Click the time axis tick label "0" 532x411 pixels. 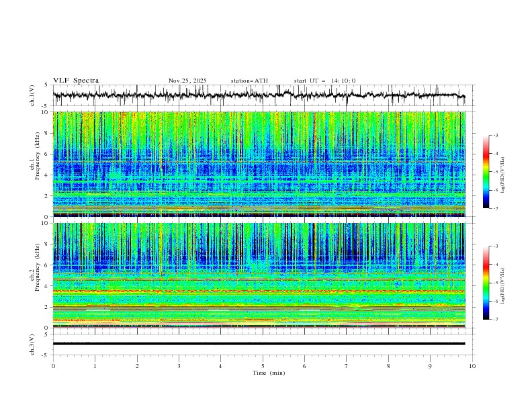tap(53, 366)
